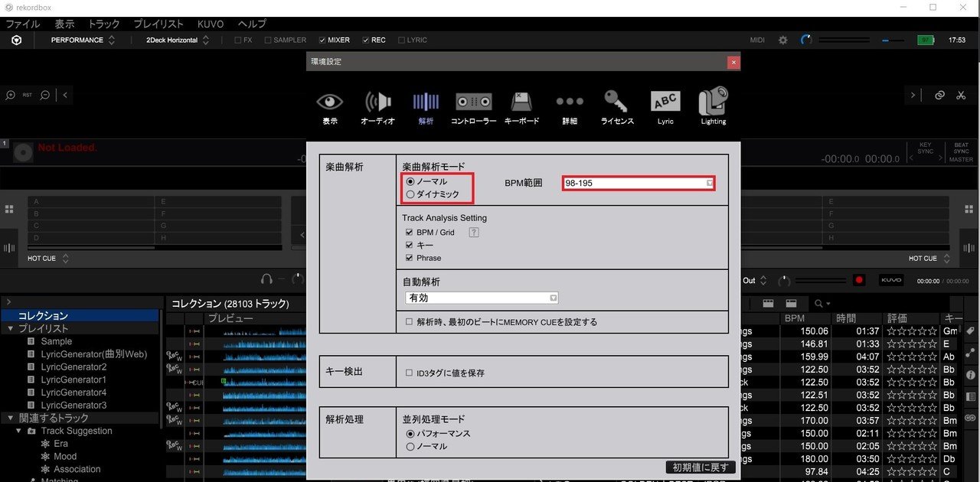Open the left deck HOT CUE selector
980x482 pixels.
(x=48, y=259)
